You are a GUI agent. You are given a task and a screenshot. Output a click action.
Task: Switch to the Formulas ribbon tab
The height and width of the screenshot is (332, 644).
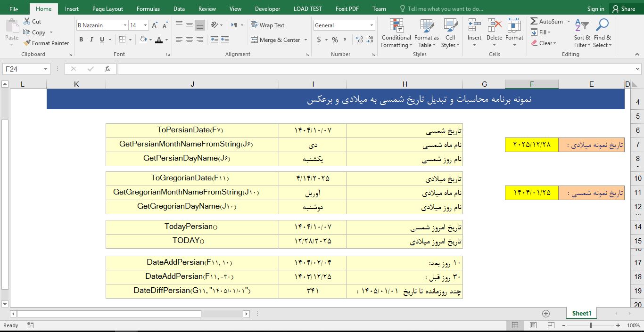coord(148,8)
